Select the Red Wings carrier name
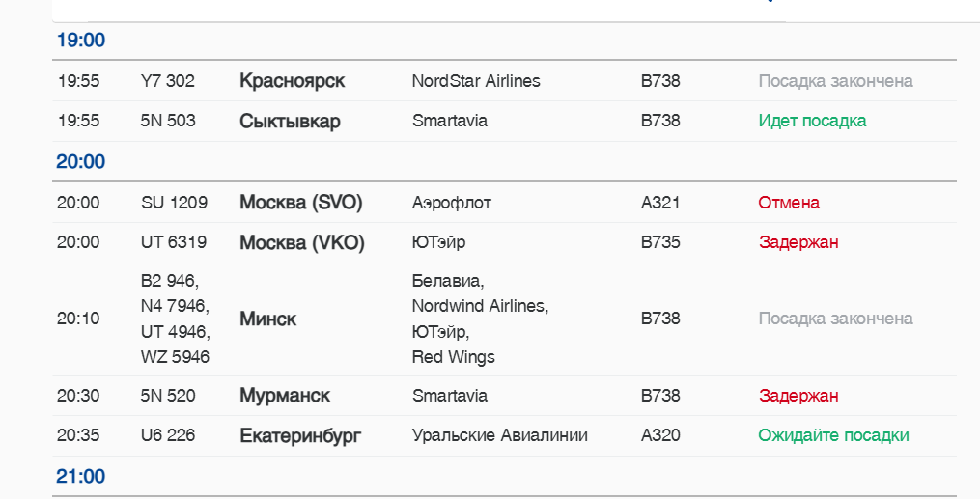Image resolution: width=980 pixels, height=499 pixels. 453,357
